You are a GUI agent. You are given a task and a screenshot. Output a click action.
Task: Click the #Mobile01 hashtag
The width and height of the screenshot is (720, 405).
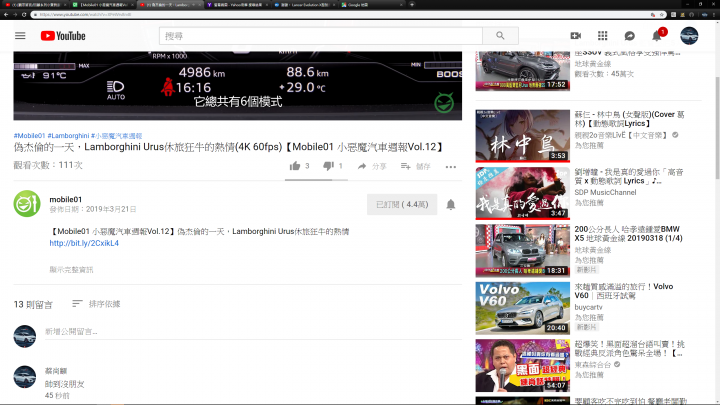point(29,136)
